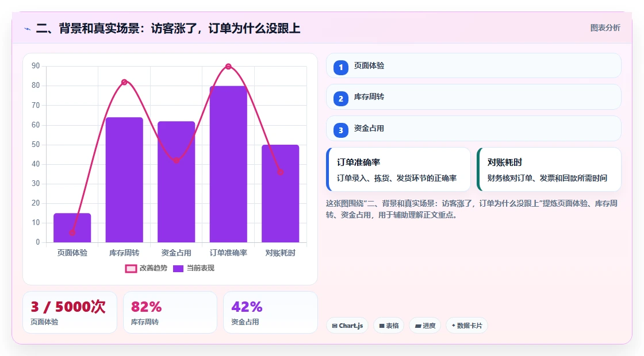
Task: Click the trend line point on 资金占用 bar
Action: (176, 160)
